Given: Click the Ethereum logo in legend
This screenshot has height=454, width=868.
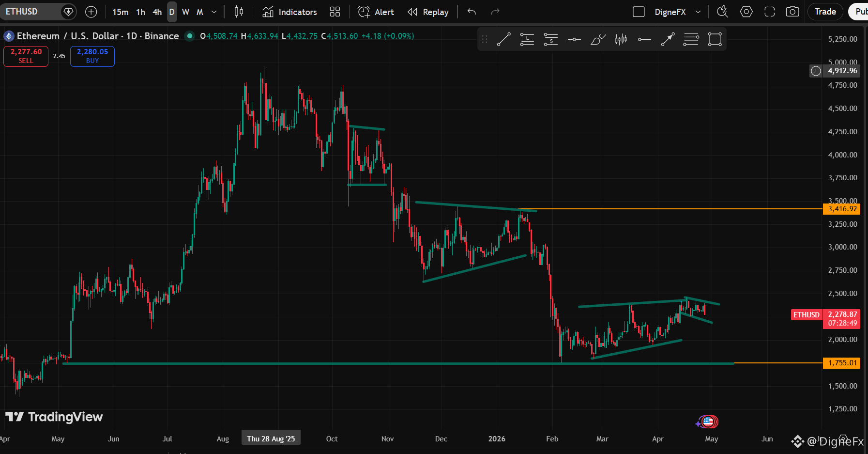Looking at the screenshot, I should [x=9, y=36].
